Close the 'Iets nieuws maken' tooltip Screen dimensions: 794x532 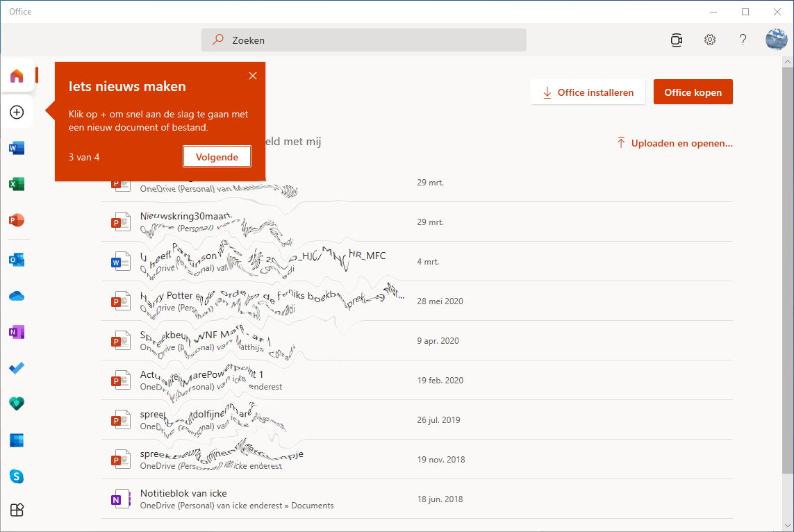(253, 76)
